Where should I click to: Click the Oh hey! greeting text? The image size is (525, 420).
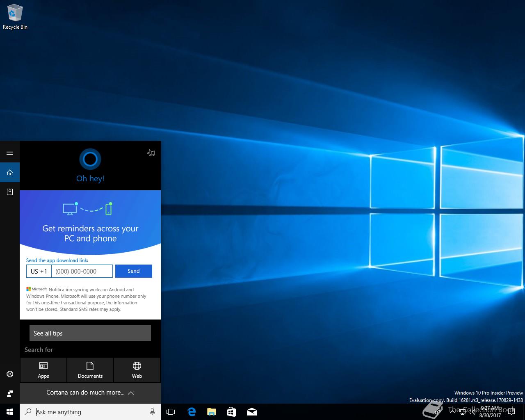[90, 178]
